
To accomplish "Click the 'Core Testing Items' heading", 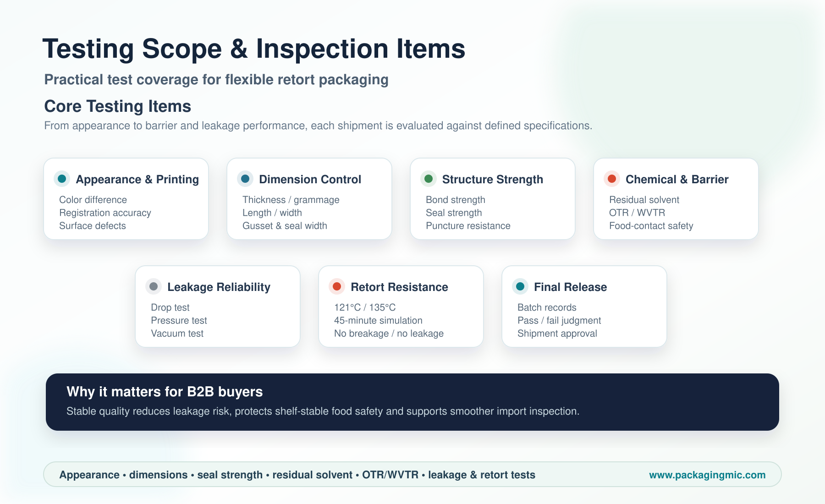I will pos(117,106).
